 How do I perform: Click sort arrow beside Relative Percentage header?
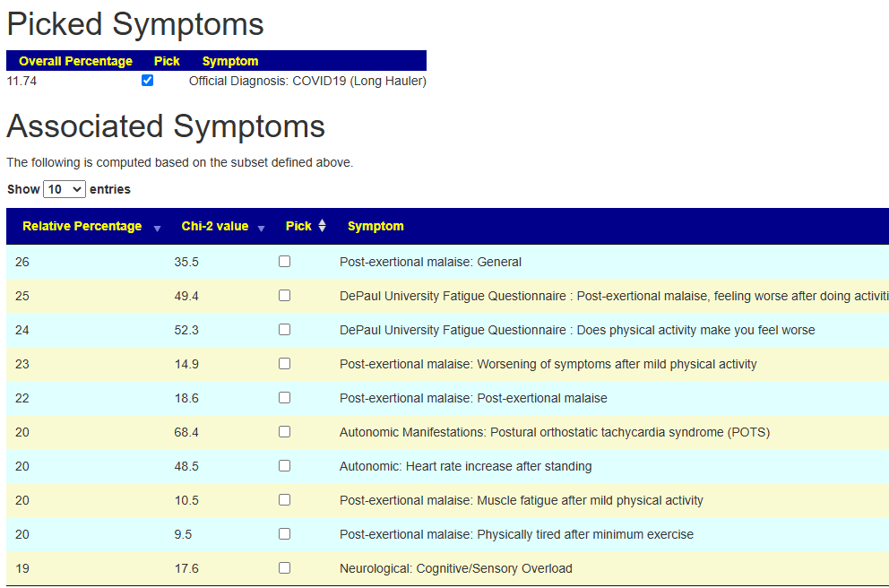157,229
